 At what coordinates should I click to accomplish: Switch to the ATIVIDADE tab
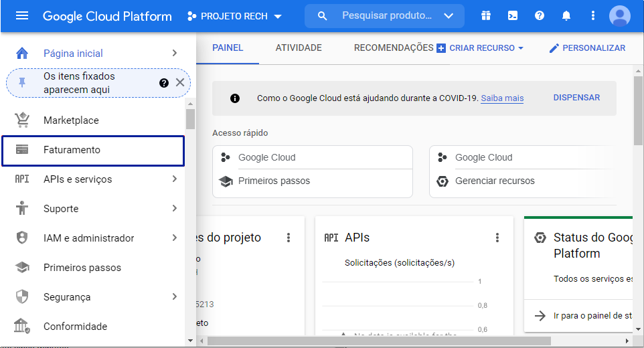pyautogui.click(x=299, y=48)
